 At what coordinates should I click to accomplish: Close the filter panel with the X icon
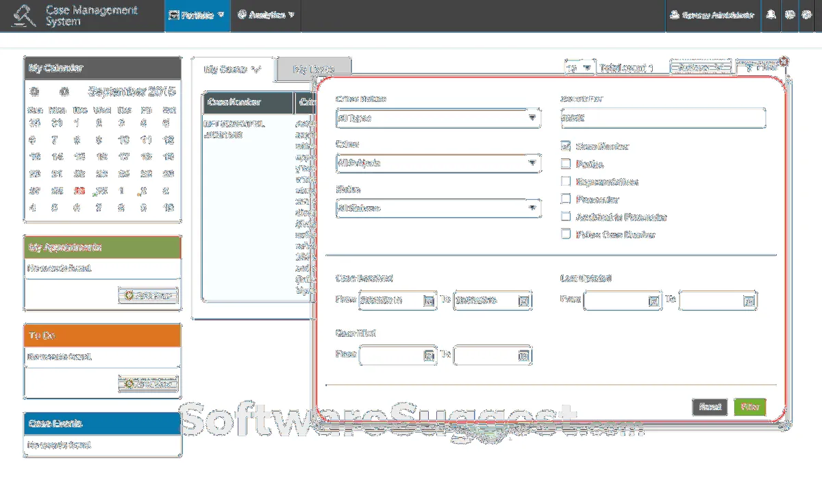(x=784, y=62)
